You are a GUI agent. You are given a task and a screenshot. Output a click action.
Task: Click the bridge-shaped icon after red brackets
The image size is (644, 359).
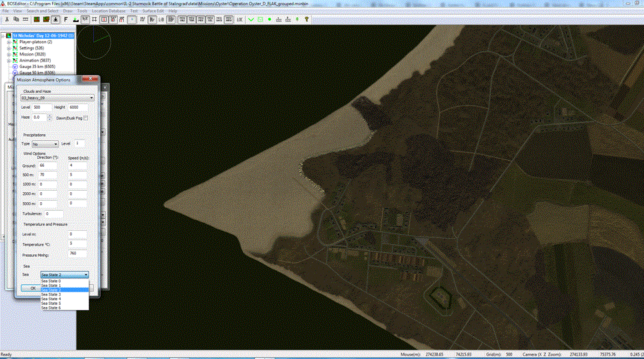pos(122,19)
